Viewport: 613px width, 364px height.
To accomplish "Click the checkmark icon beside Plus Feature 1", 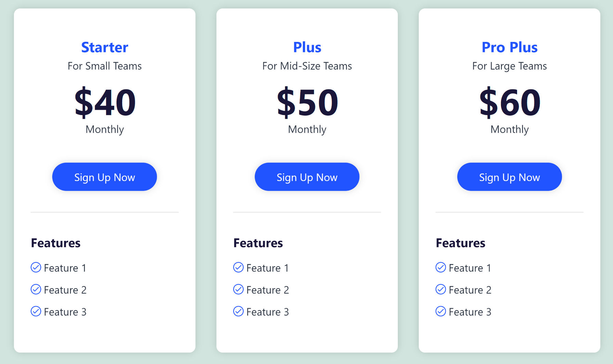I will (238, 268).
